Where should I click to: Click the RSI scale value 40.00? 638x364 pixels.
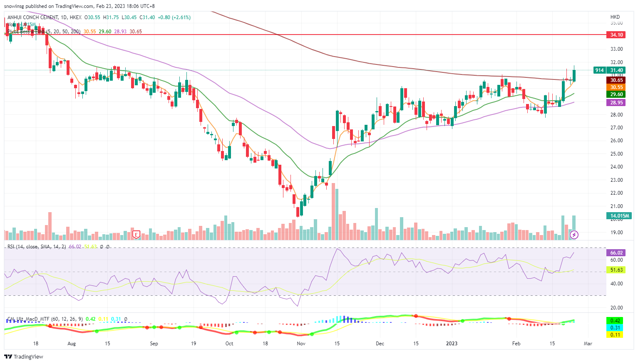[616, 284]
